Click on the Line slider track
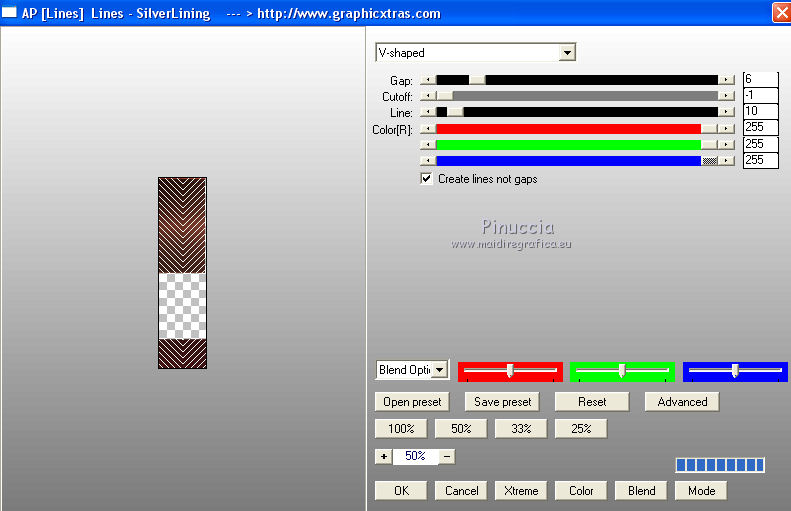 tap(577, 112)
